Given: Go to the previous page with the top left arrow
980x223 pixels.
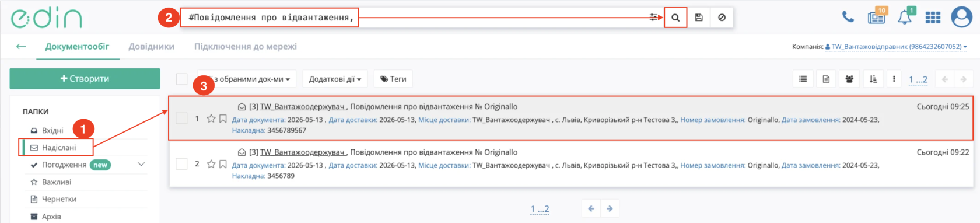Looking at the screenshot, I should pyautogui.click(x=945, y=79).
